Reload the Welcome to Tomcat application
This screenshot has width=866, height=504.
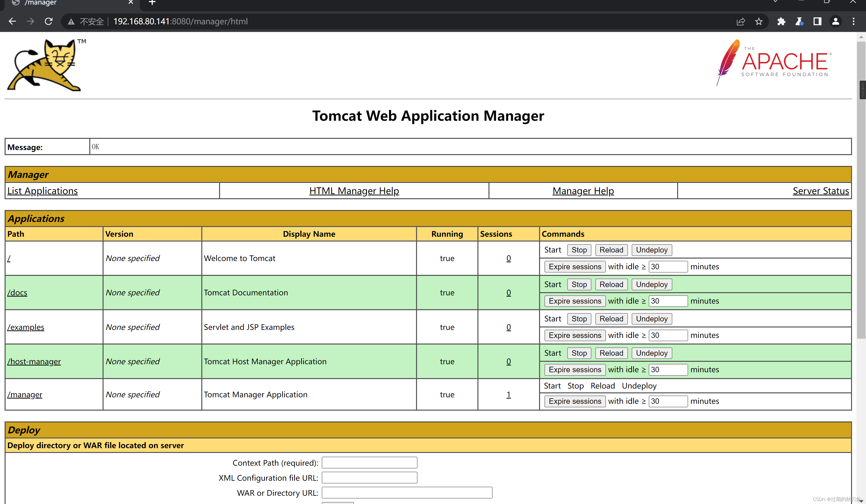[x=611, y=250]
